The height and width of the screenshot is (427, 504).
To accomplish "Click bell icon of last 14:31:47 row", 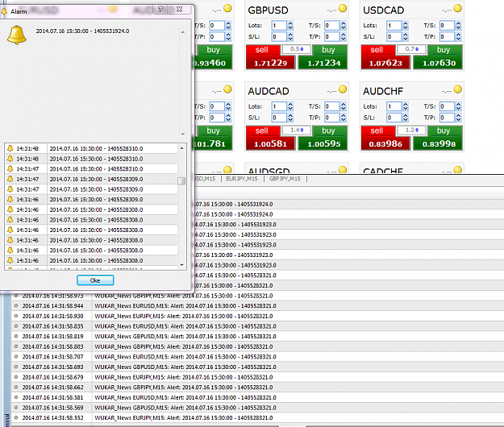I will [x=10, y=189].
